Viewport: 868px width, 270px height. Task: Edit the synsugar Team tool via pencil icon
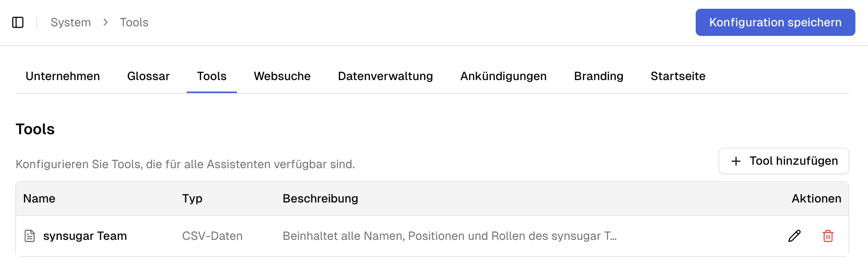click(x=794, y=236)
